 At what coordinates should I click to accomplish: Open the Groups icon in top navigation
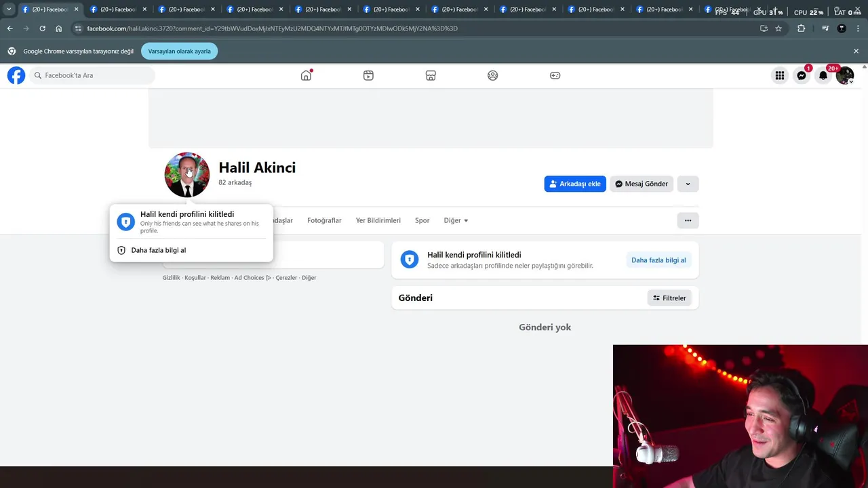click(x=493, y=75)
